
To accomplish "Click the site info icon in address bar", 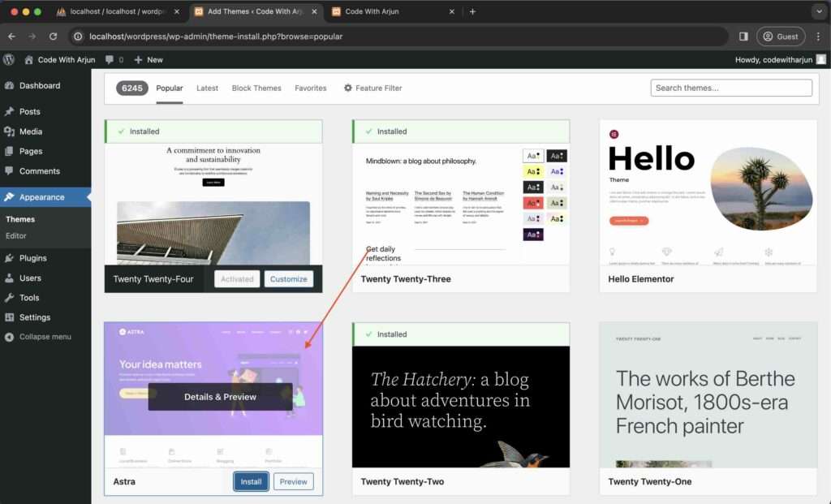I will coord(78,37).
